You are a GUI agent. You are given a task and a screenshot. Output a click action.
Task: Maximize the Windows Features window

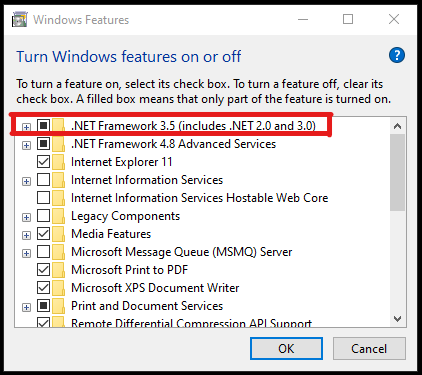pyautogui.click(x=348, y=19)
